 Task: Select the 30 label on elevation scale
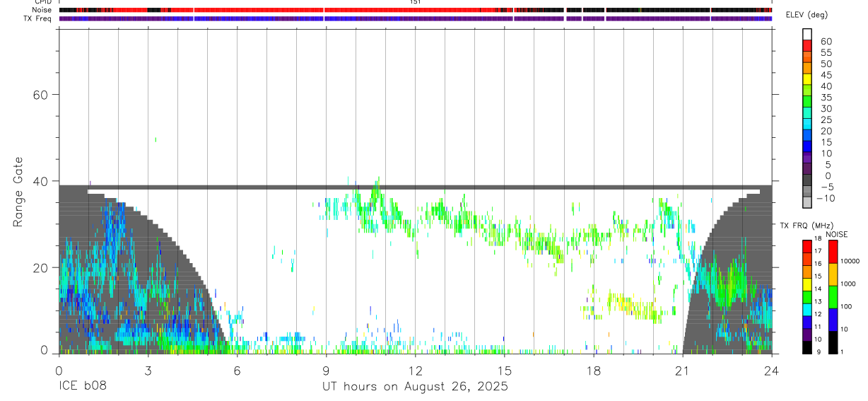[x=826, y=109]
